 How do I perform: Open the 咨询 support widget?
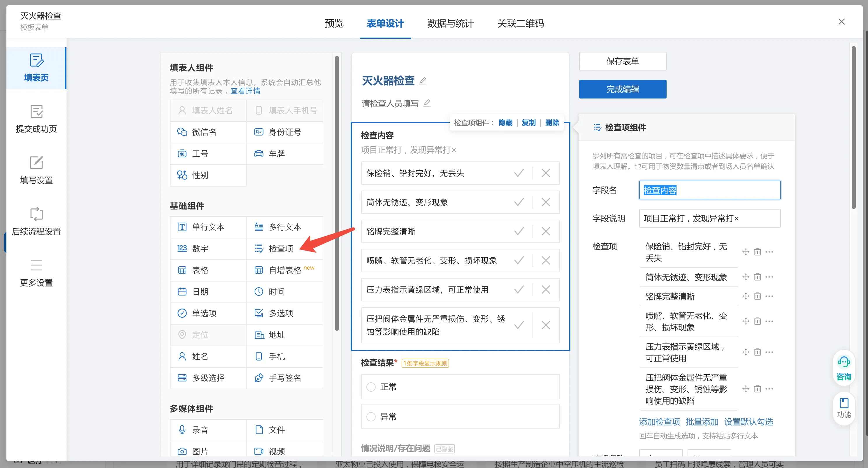844,368
